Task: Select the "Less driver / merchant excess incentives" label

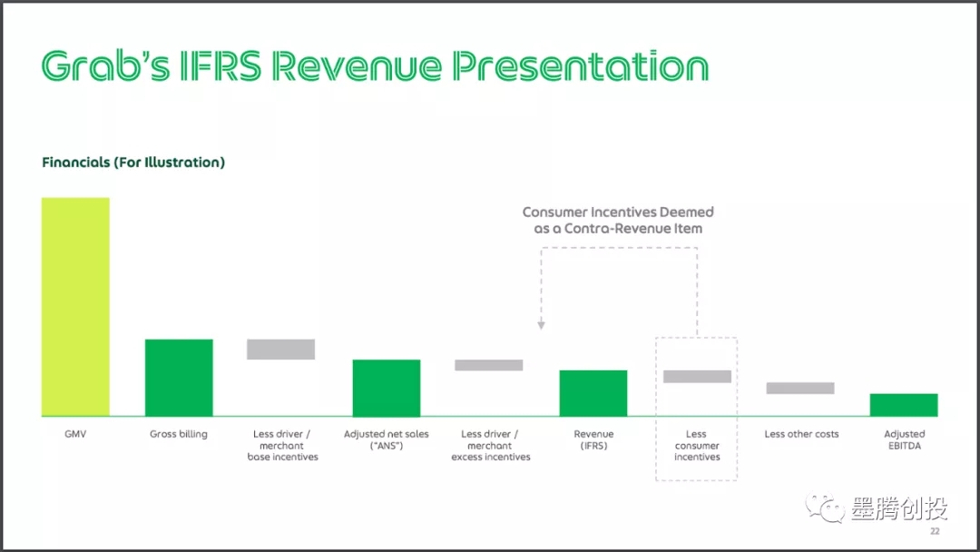Action: tap(491, 446)
